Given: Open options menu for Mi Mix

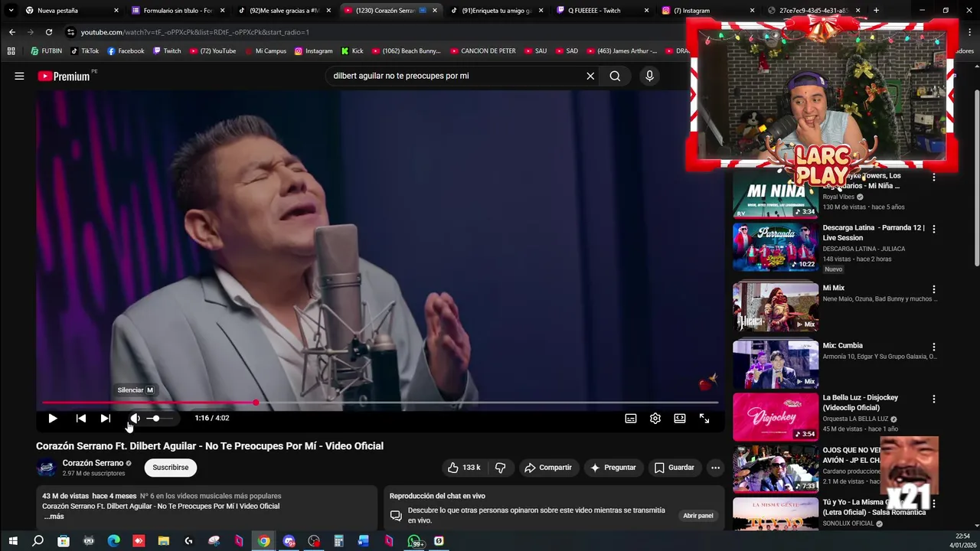Looking at the screenshot, I should coord(933,289).
